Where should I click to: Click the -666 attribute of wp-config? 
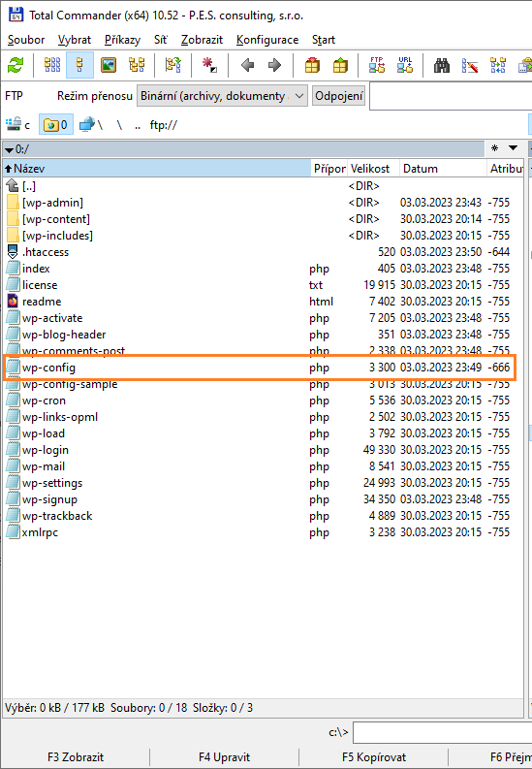[x=499, y=368]
